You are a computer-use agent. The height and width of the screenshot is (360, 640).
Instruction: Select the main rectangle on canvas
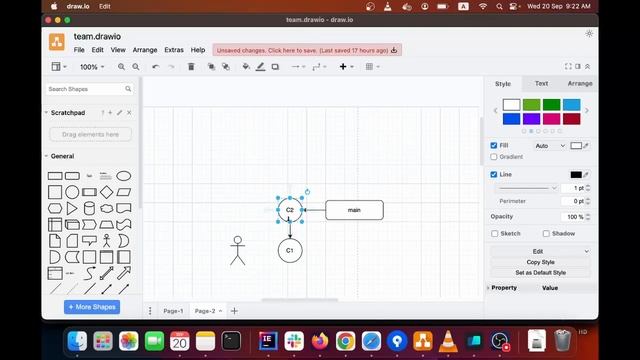(354, 210)
